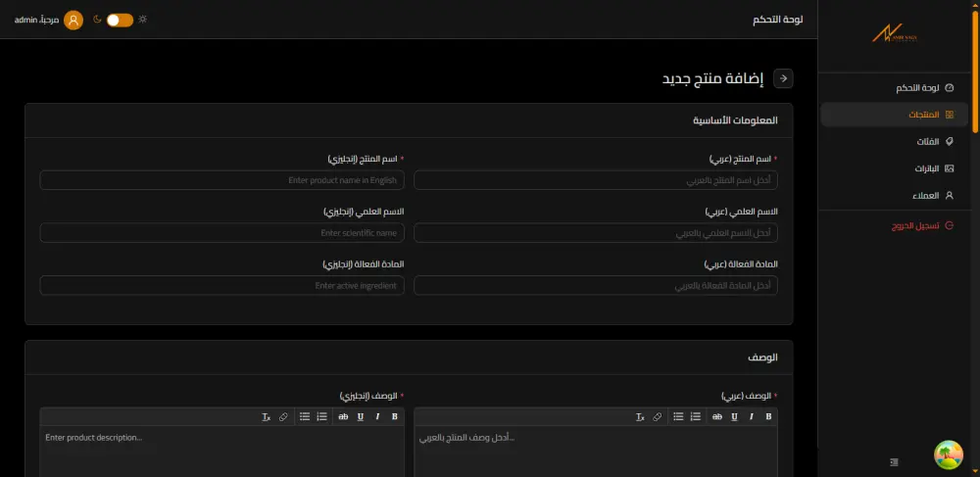This screenshot has width=980, height=477.
Task: Click the مرحباً، admin greeting text
Action: (37, 20)
